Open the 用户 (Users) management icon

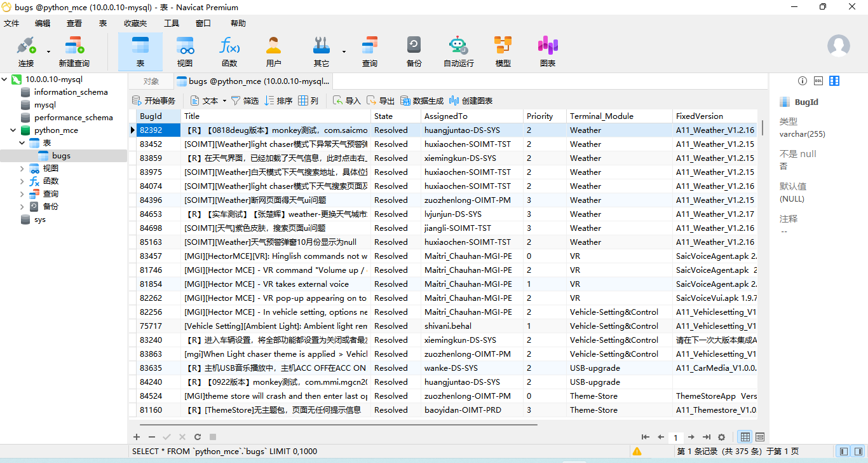pos(273,51)
